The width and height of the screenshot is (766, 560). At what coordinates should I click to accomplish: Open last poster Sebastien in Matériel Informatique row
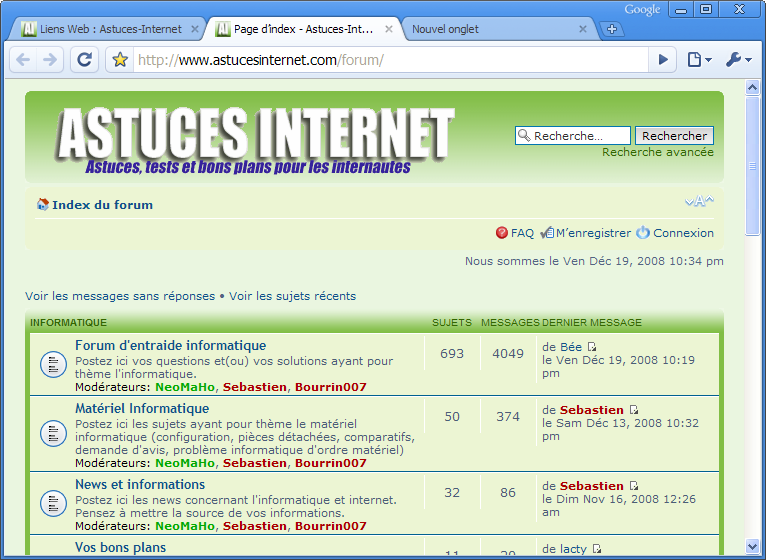pyautogui.click(x=592, y=410)
